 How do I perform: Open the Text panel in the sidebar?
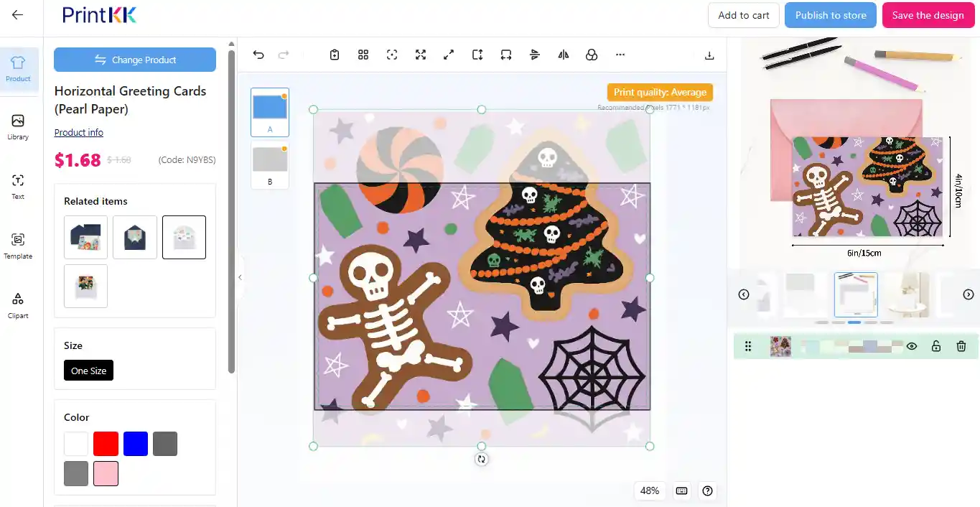click(x=17, y=187)
